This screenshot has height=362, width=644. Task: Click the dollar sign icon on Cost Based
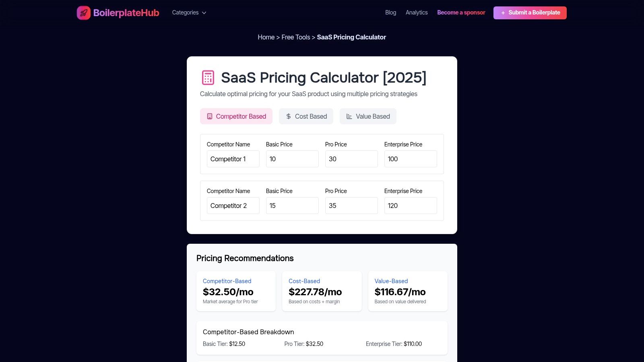[x=288, y=116]
